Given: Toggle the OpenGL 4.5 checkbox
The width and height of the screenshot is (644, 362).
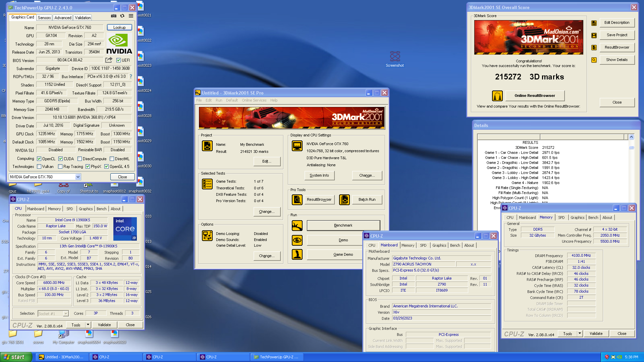Looking at the screenshot, I should click(107, 167).
